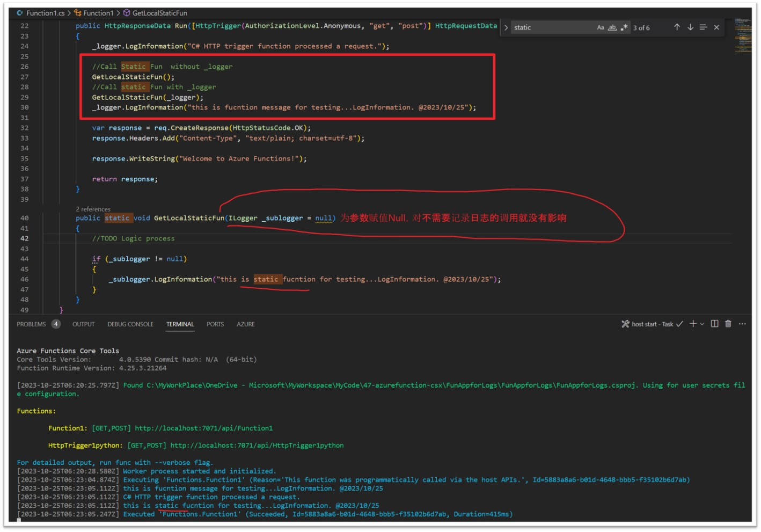
Task: Open the new terminal launch profile dropdown
Action: [x=702, y=324]
